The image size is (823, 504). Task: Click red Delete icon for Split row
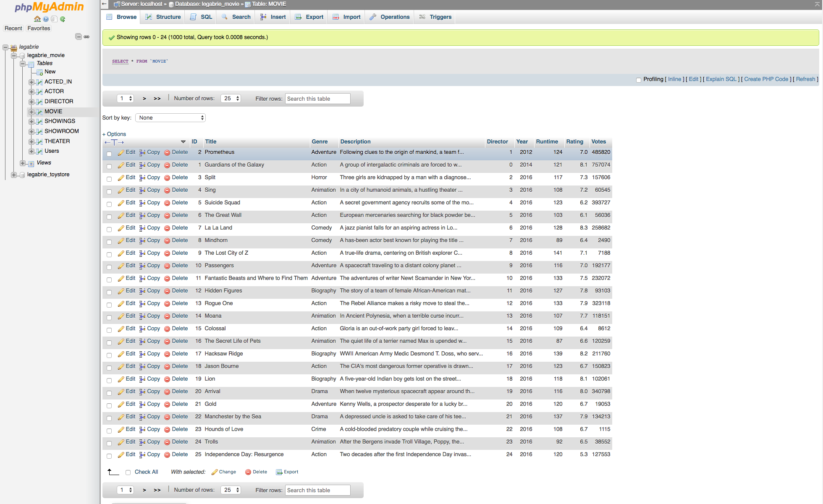[167, 178]
